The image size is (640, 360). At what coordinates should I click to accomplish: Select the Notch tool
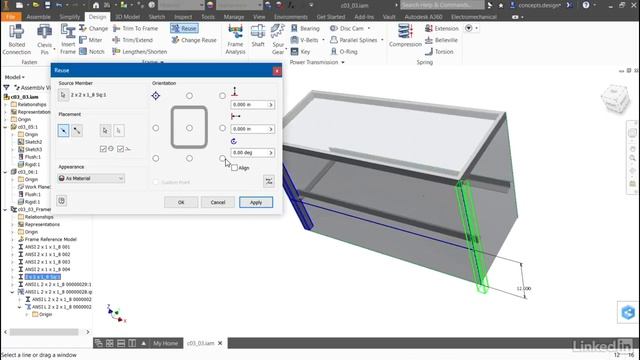[x=92, y=51]
